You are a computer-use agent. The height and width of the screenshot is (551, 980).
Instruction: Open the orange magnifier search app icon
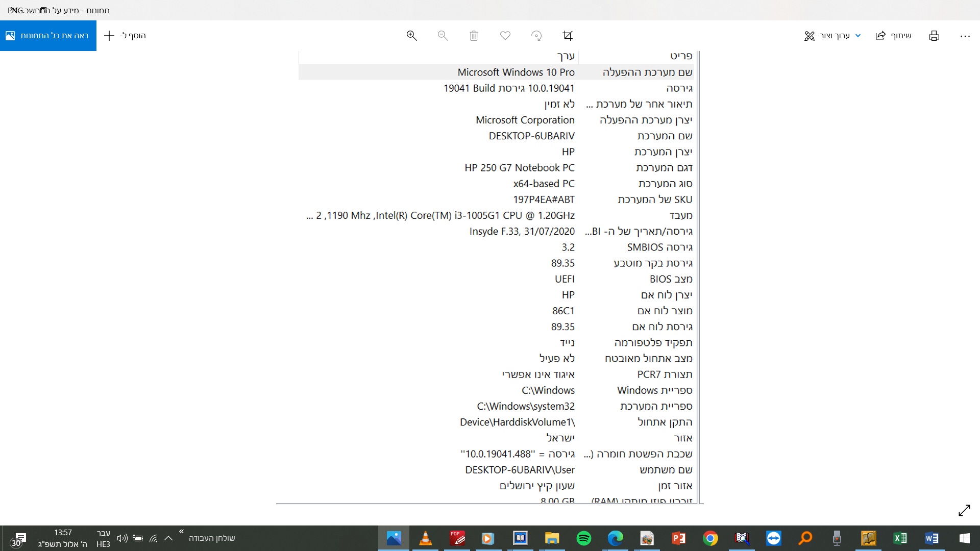[805, 538]
